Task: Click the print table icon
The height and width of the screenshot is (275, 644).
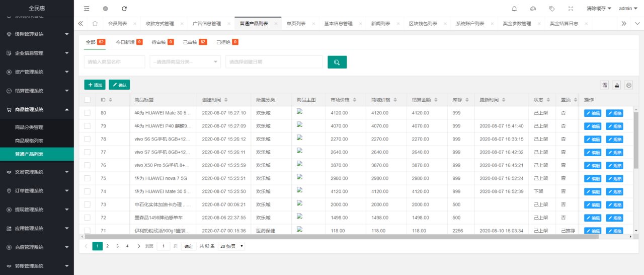Action: click(628, 85)
